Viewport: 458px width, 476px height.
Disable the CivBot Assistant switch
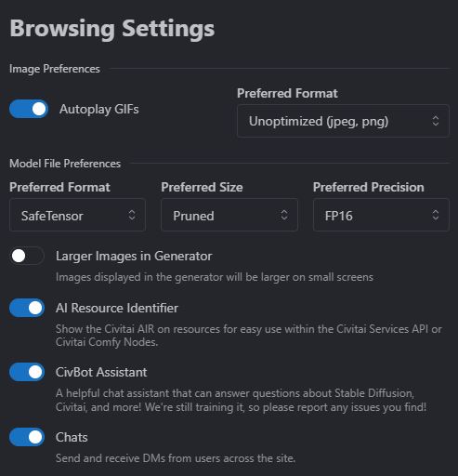(27, 372)
